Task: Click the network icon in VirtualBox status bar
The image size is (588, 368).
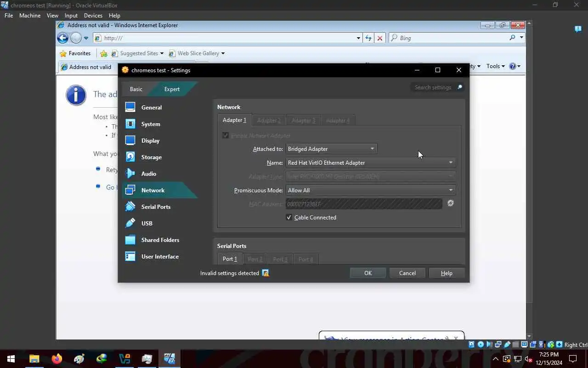Action: tap(498, 345)
